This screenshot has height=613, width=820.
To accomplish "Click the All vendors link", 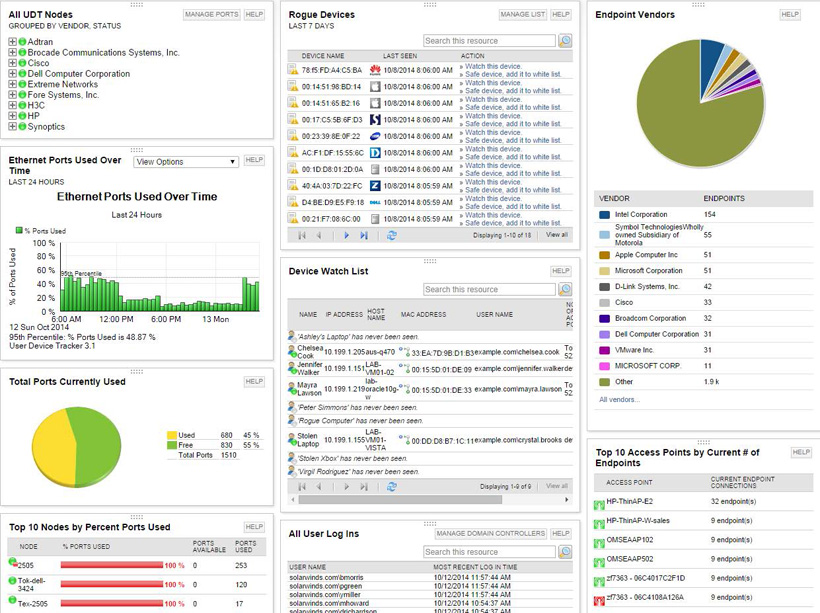I will click(x=618, y=399).
